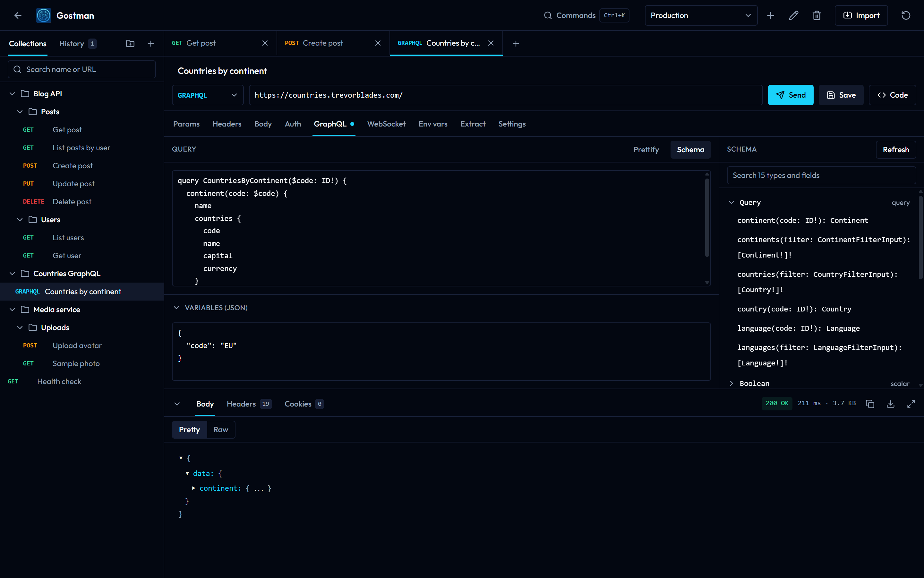
Task: Focus the Search name or URL field
Action: [82, 69]
